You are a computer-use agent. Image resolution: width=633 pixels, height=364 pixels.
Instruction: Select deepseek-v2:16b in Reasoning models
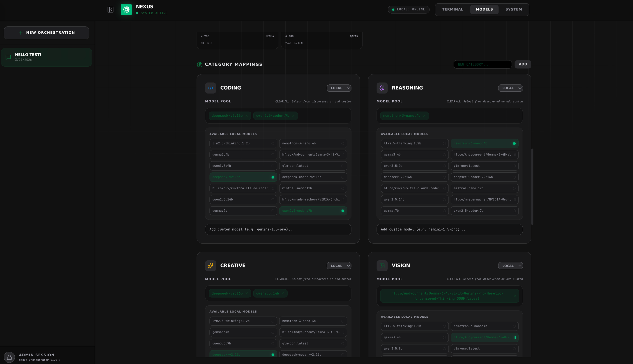click(x=415, y=177)
